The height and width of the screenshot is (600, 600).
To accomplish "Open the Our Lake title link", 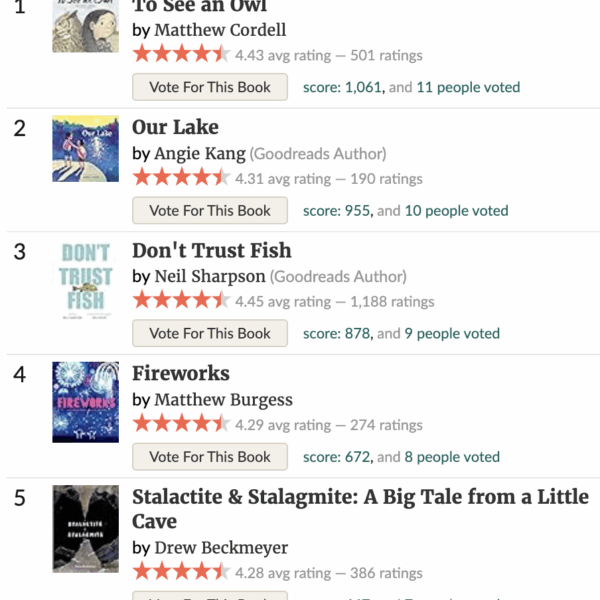I will [x=175, y=127].
